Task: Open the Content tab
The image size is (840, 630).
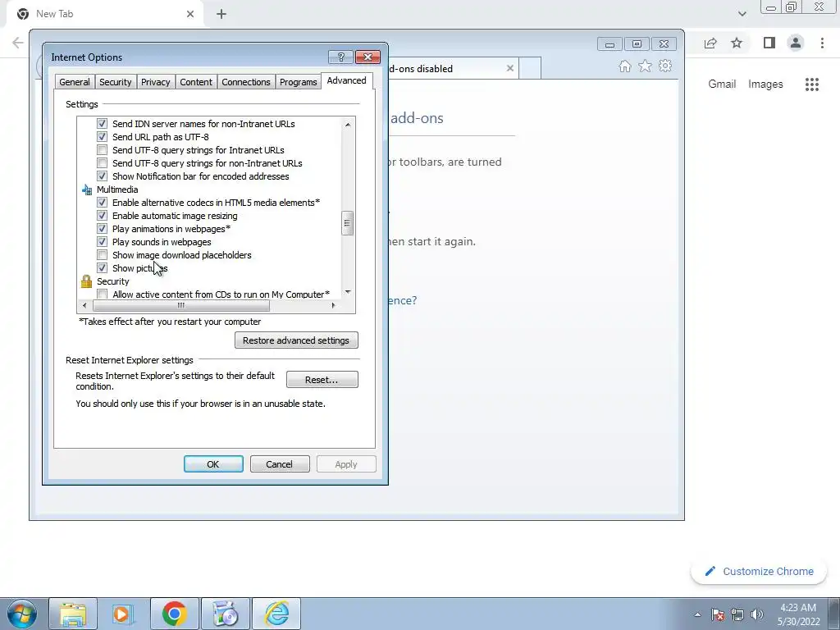Action: click(196, 82)
